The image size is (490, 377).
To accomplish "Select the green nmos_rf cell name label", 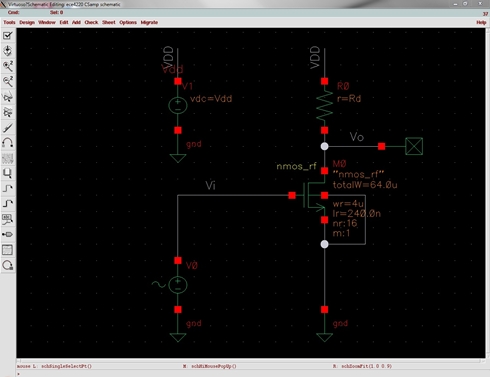I will (296, 166).
